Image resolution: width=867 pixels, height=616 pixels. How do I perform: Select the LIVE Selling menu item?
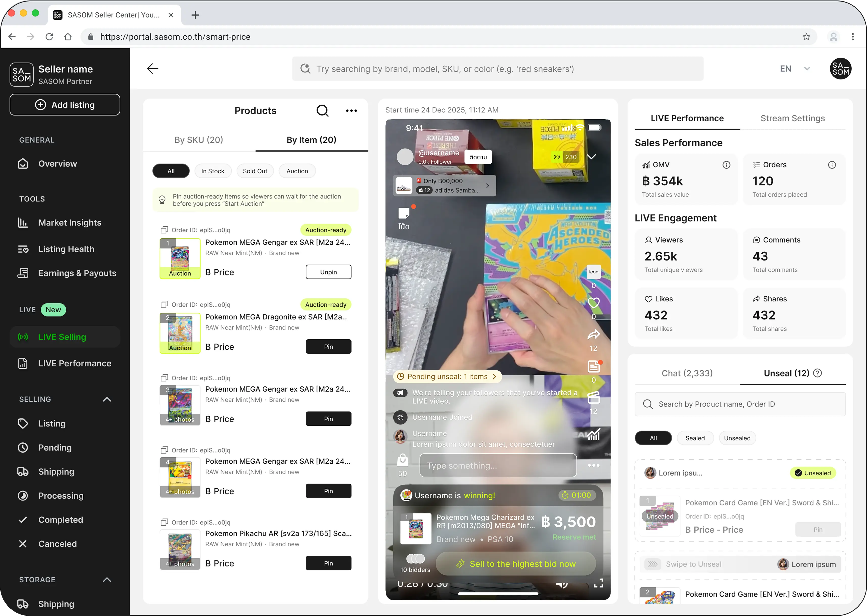(x=64, y=337)
